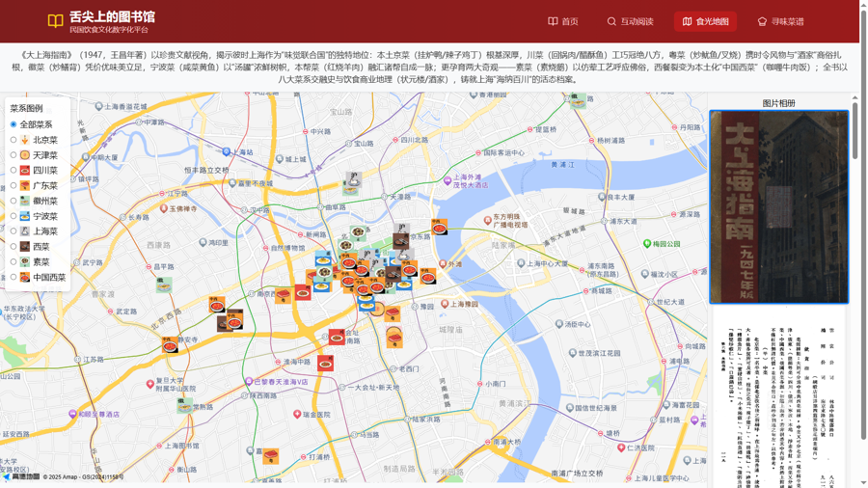Image resolution: width=868 pixels, height=488 pixels.
Task: Select the 上海菜 cuisine filter
Action: click(x=14, y=231)
